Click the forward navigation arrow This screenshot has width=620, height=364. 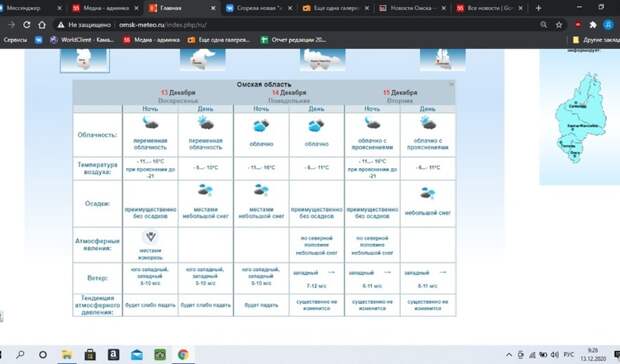coord(11,25)
